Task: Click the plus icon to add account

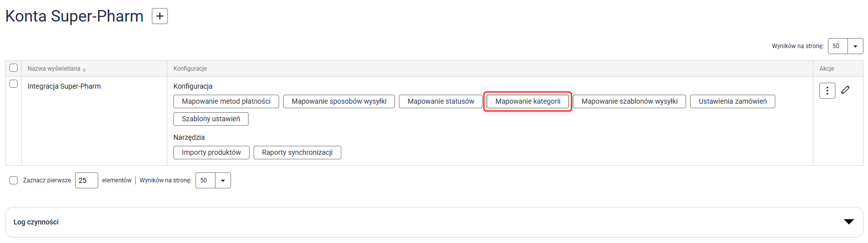Action: (159, 16)
